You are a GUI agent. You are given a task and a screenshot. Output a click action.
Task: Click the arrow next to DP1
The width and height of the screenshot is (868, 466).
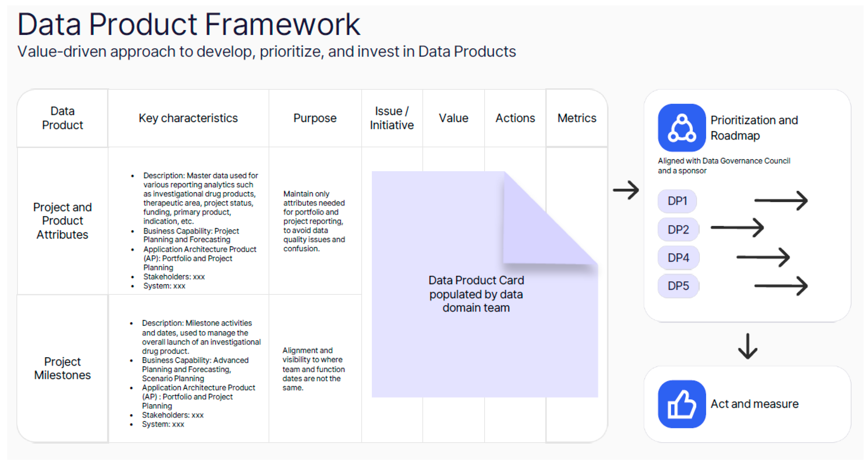pos(781,201)
